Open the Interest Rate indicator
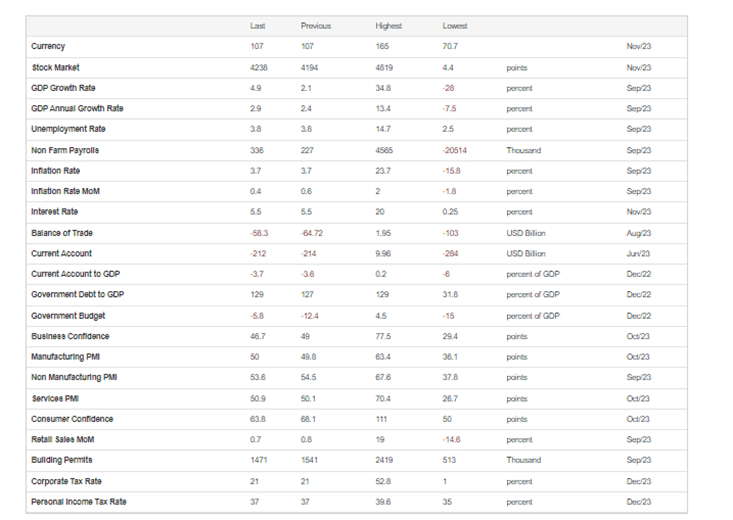Image resolution: width=733 pixels, height=520 pixels. click(54, 212)
